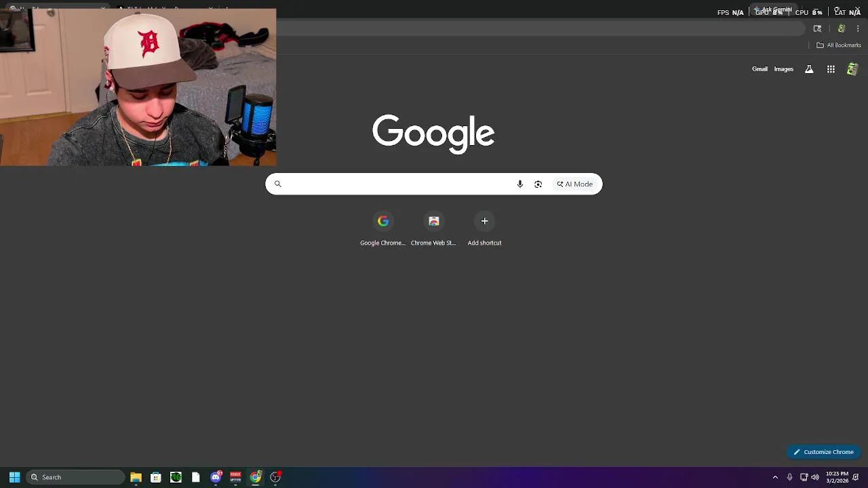Click the Ask Gemini button
Viewport: 868px width, 488px height.
(x=773, y=10)
